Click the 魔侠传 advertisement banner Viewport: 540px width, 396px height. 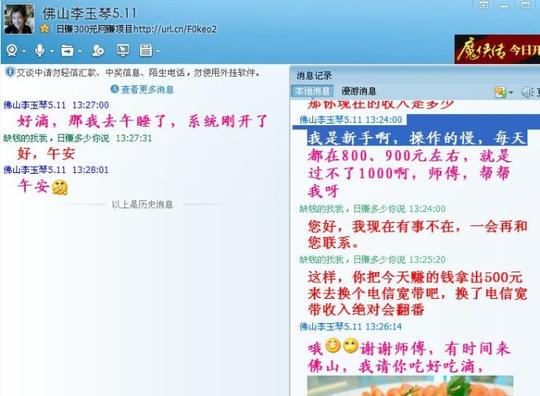coord(497,49)
